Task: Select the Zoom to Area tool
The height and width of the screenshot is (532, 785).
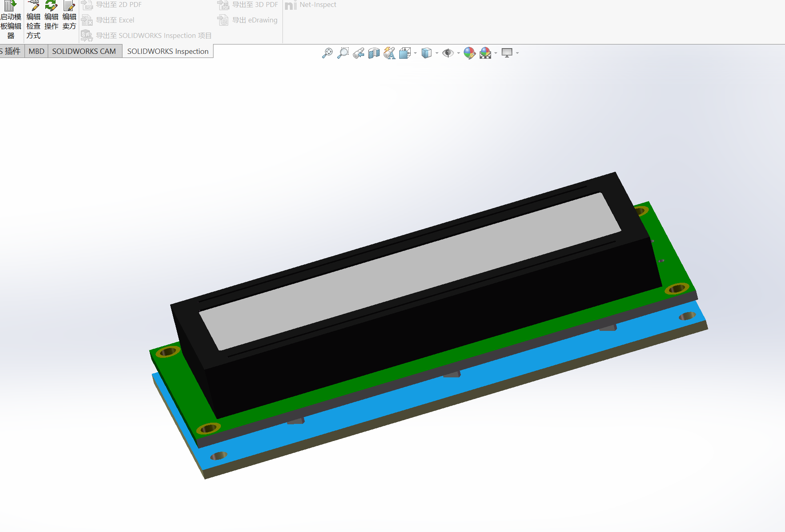Action: pyautogui.click(x=343, y=53)
